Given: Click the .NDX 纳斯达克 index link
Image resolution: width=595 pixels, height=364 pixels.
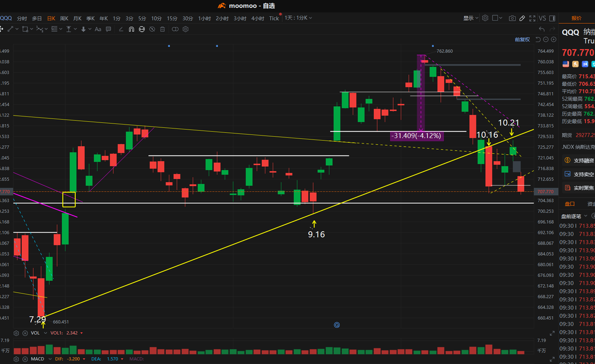Looking at the screenshot, I should pyautogui.click(x=578, y=147).
